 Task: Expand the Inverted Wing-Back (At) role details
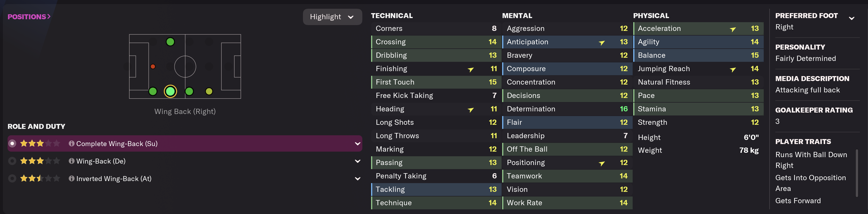tap(357, 178)
